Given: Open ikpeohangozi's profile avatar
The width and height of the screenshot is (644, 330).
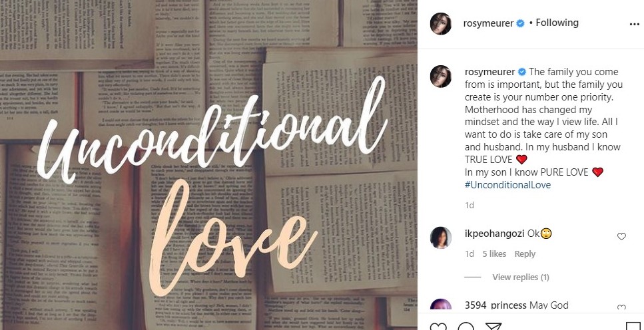Looking at the screenshot, I should point(441,238).
